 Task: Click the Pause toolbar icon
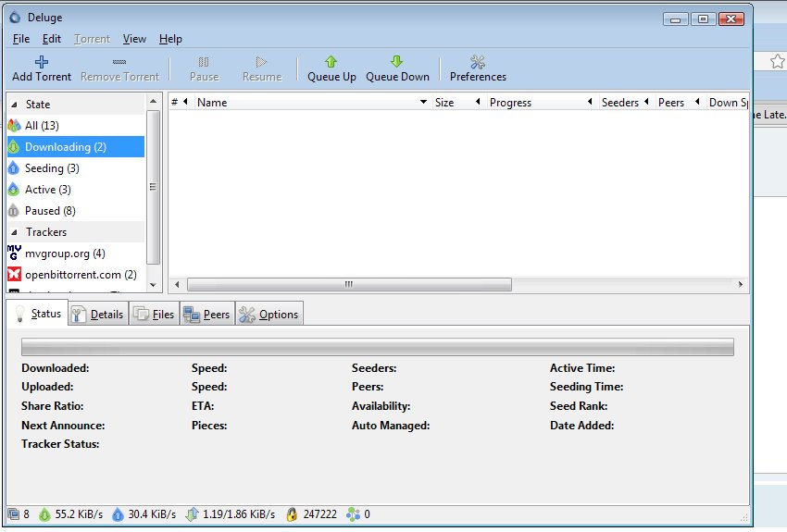tap(204, 62)
